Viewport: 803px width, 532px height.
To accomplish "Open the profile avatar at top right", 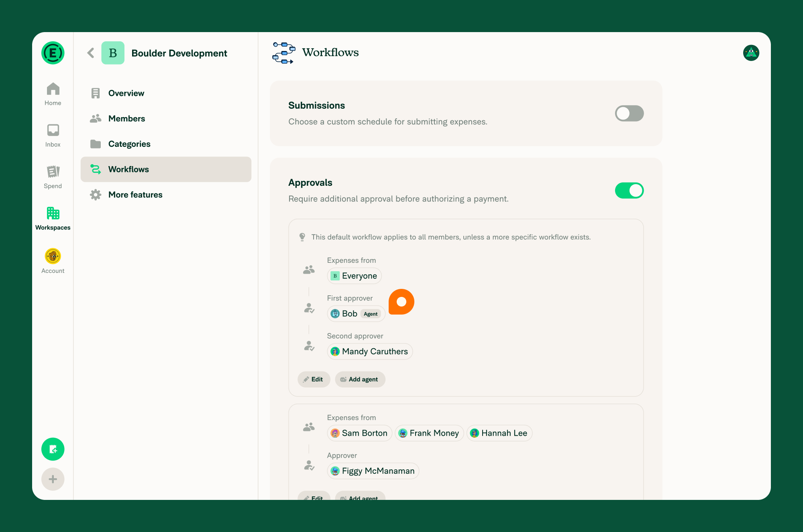I will [751, 53].
